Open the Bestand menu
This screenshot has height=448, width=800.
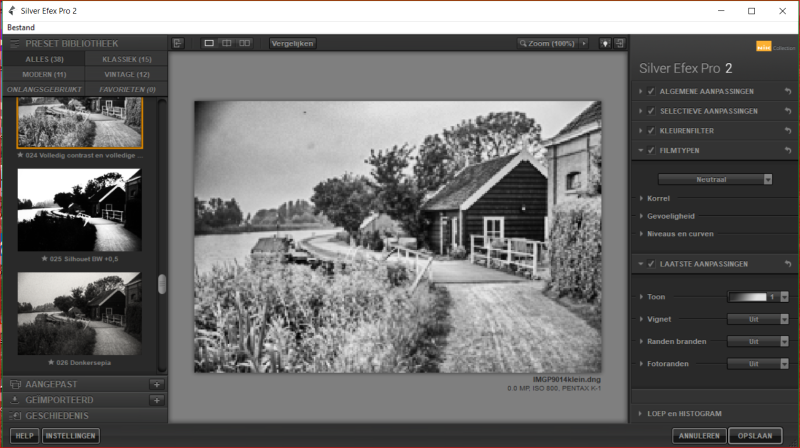[x=21, y=28]
